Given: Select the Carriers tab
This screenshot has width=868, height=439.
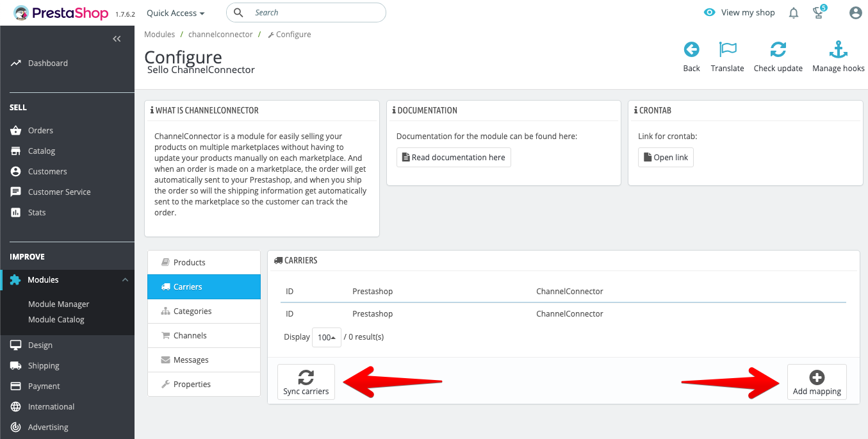Looking at the screenshot, I should [x=204, y=287].
